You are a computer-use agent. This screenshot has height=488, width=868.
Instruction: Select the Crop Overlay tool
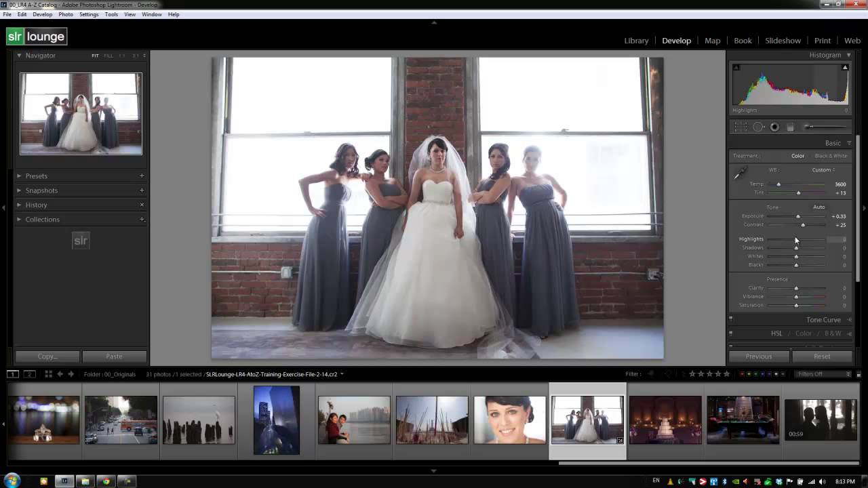(741, 127)
